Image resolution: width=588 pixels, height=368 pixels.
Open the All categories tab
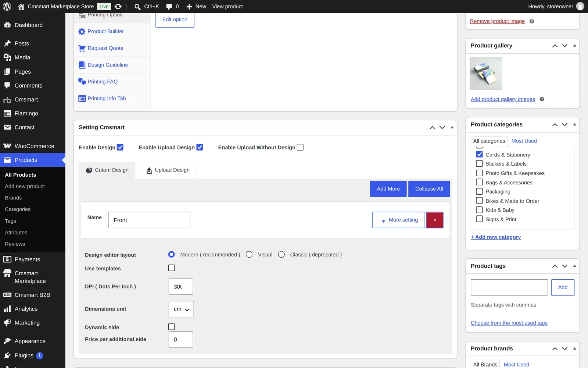pyautogui.click(x=489, y=141)
